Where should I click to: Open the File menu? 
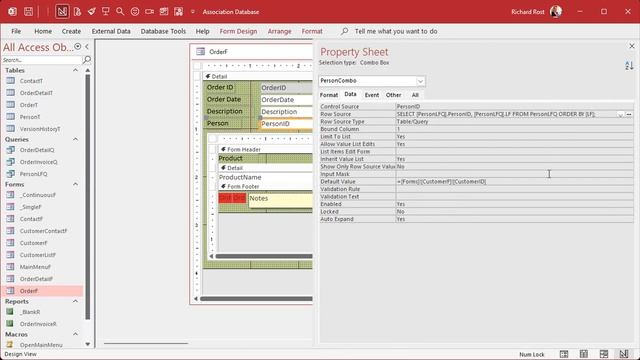(16, 31)
